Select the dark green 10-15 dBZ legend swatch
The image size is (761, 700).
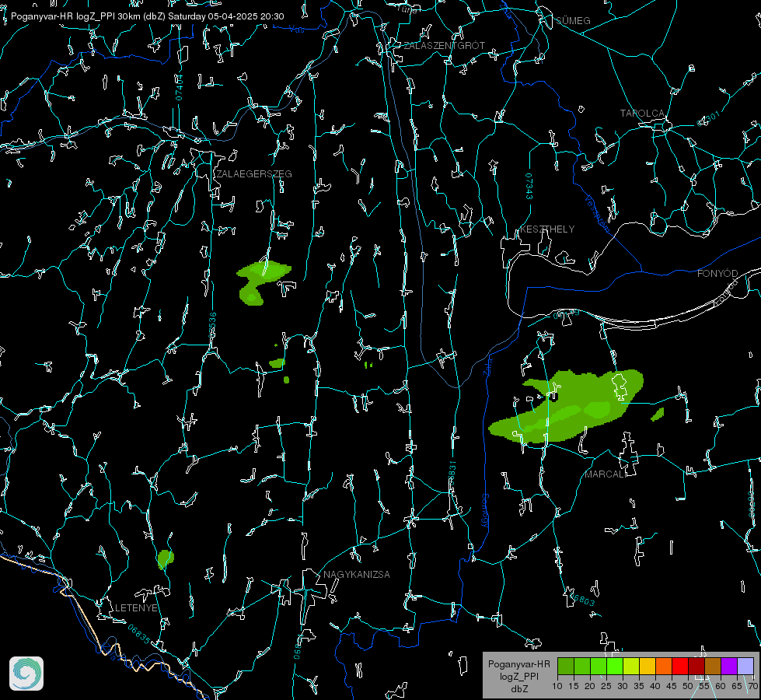pyautogui.click(x=566, y=666)
